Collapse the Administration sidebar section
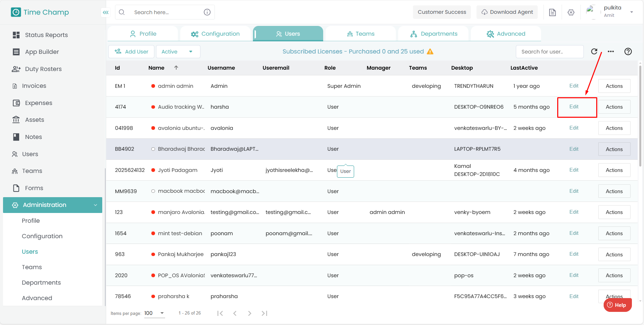 point(95,205)
